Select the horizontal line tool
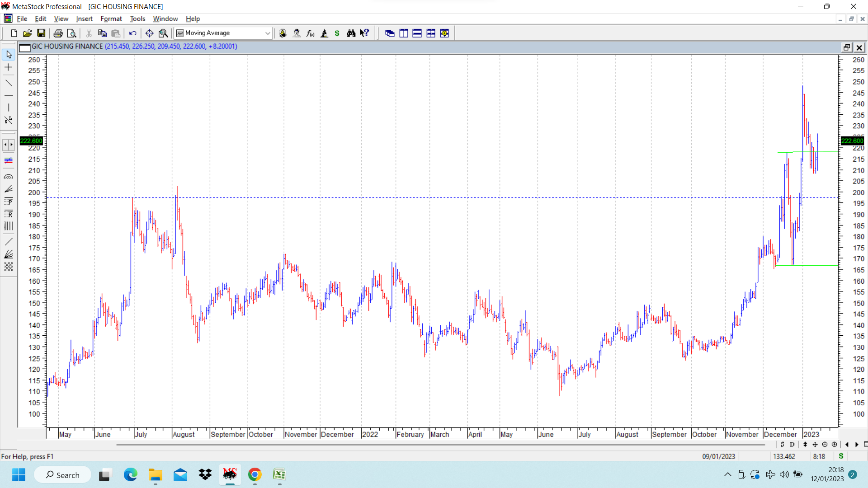 coord(9,95)
